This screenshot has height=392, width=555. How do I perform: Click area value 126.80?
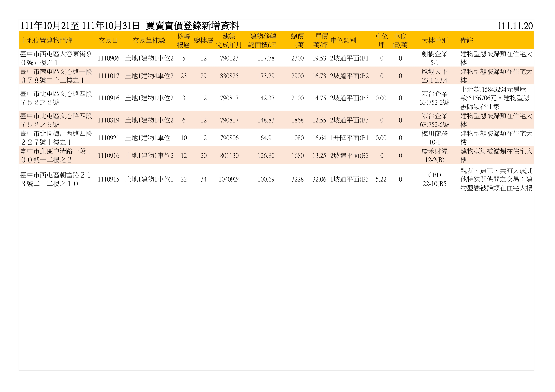tap(266, 155)
